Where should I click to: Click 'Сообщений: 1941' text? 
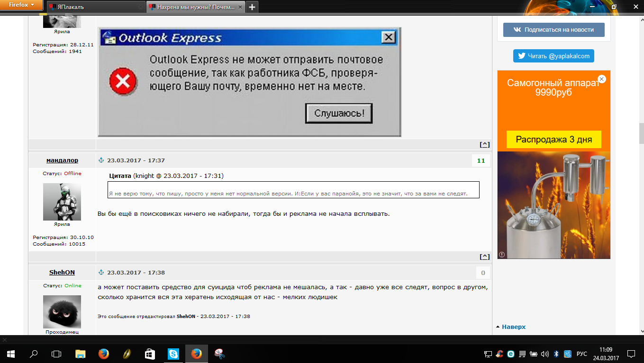click(57, 51)
